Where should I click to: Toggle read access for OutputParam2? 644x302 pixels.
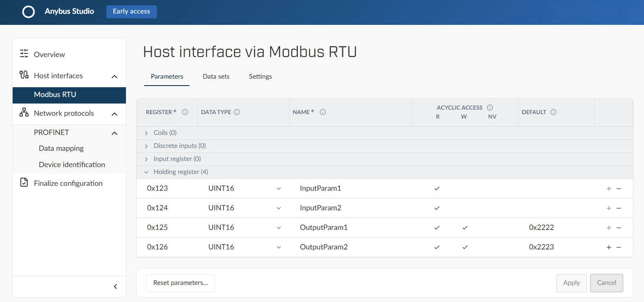[437, 247]
